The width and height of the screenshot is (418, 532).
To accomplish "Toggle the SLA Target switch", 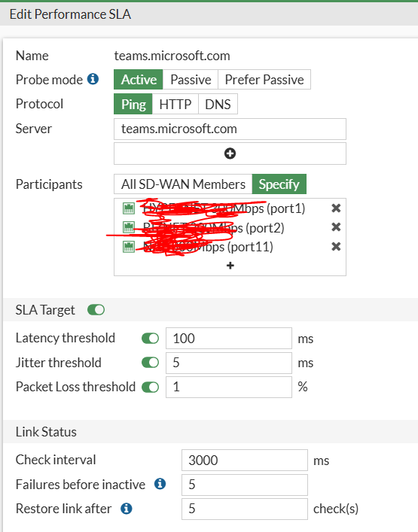I will point(96,310).
